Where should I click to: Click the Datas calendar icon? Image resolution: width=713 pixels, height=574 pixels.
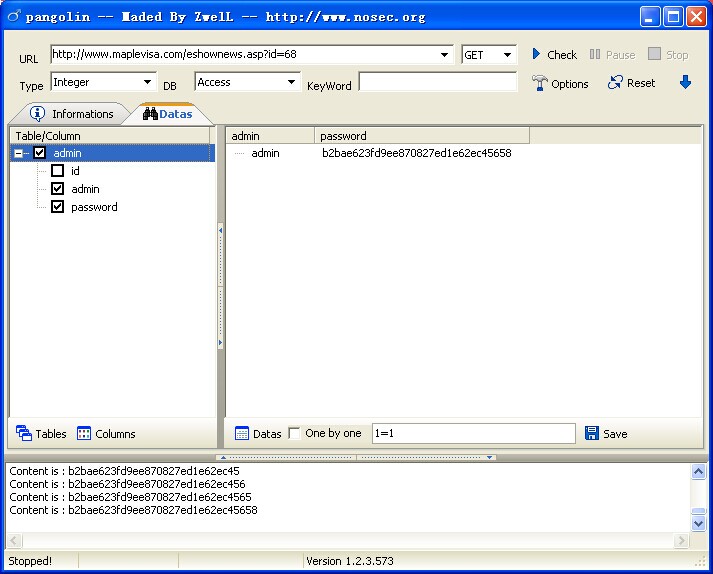241,433
